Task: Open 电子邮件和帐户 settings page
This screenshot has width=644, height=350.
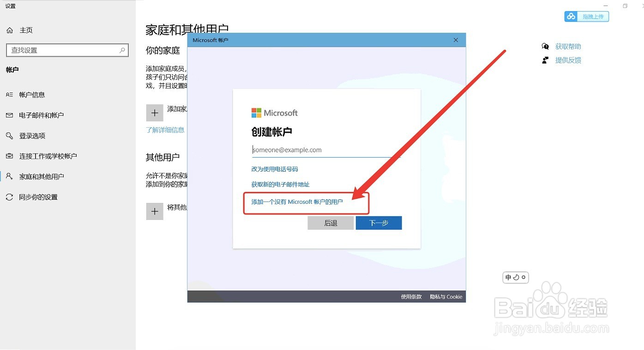Action: click(x=42, y=115)
